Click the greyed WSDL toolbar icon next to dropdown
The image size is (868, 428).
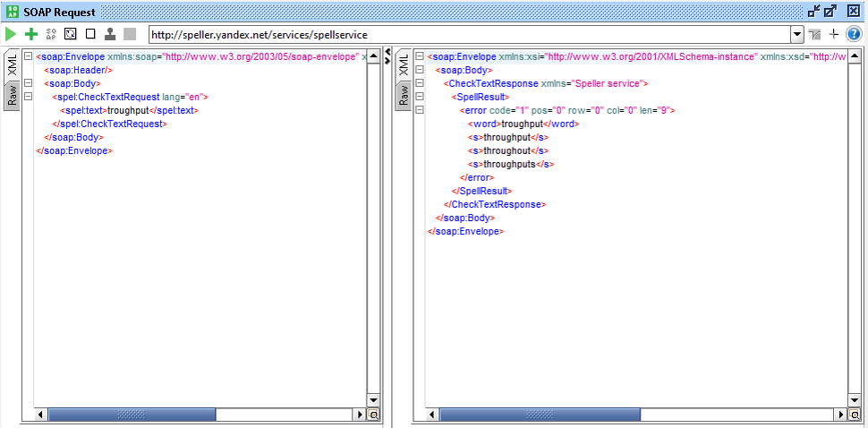click(x=814, y=34)
